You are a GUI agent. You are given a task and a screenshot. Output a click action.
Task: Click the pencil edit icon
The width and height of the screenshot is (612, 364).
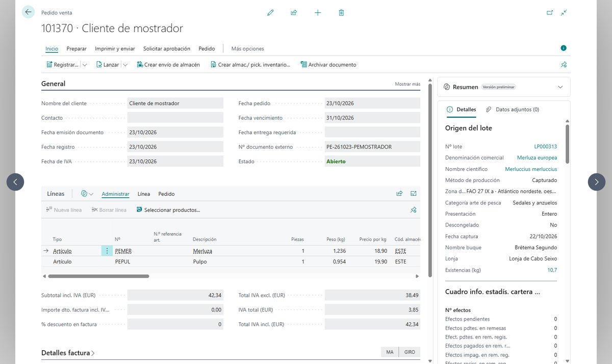270,12
